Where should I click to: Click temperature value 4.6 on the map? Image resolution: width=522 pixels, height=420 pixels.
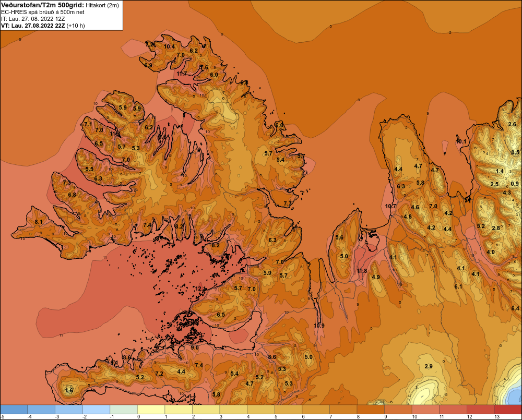point(415,207)
